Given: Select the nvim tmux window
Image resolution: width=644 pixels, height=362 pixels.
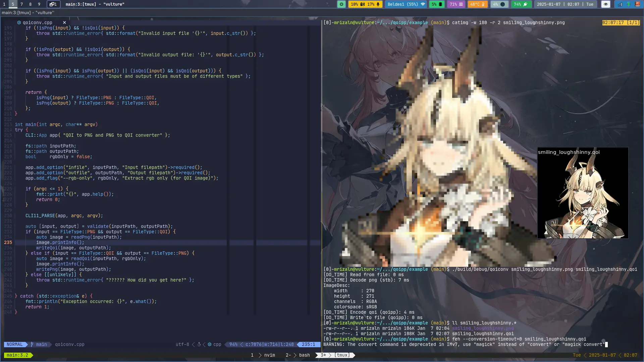Looking at the screenshot, I should pyautogui.click(x=269, y=355).
